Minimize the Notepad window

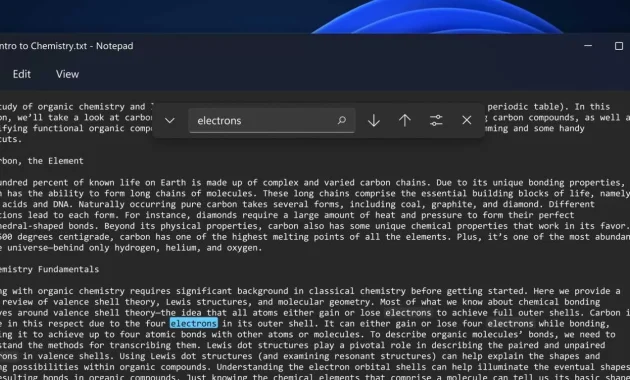tap(588, 46)
